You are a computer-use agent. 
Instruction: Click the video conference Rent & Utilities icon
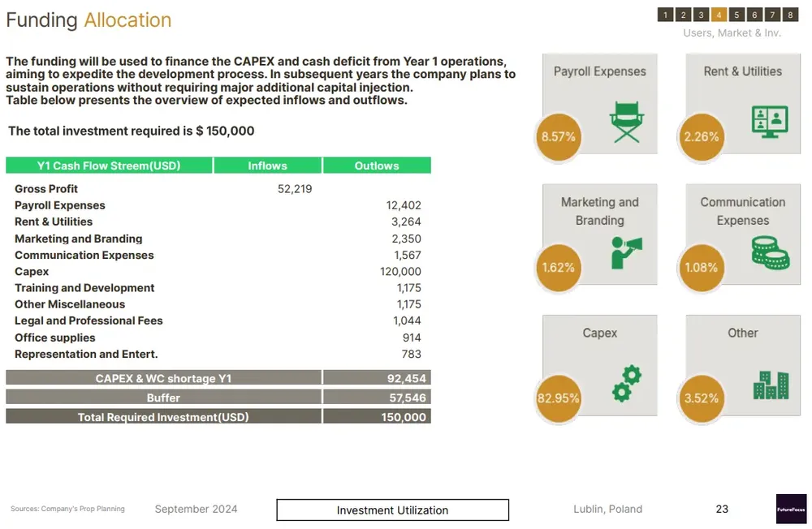click(769, 121)
